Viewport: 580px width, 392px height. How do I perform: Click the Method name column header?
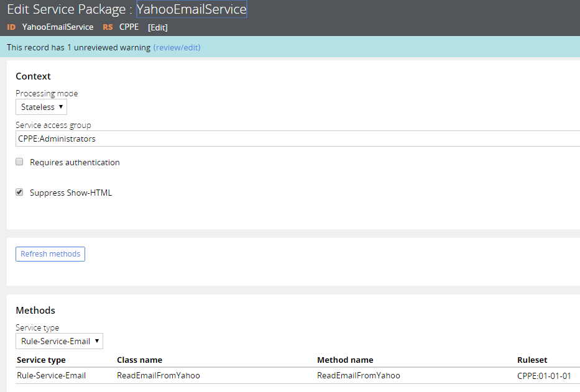click(x=345, y=360)
